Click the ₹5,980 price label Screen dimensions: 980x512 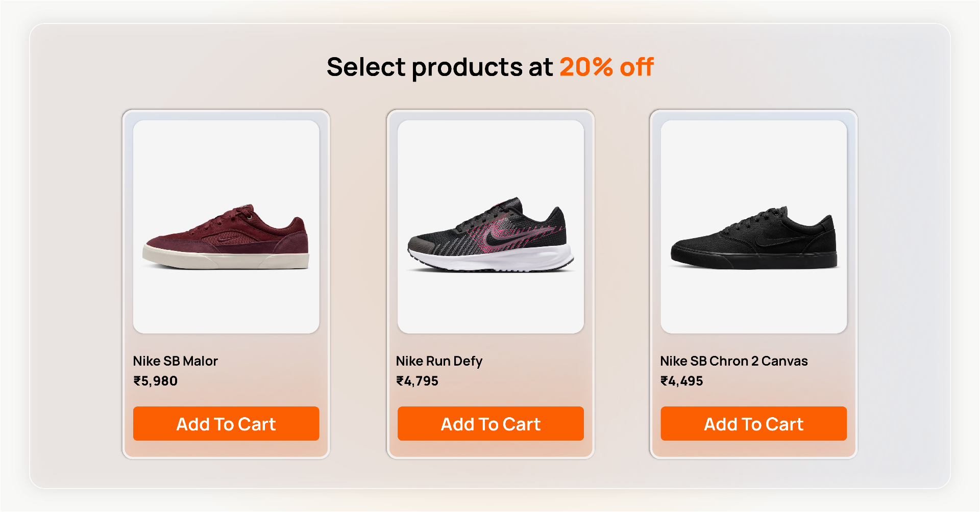(x=156, y=381)
